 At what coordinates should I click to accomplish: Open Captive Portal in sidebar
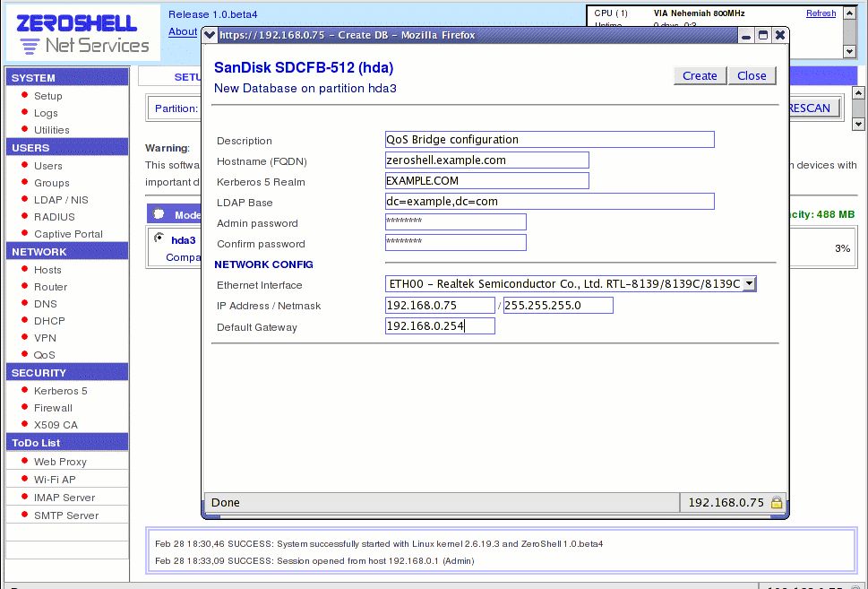click(68, 234)
